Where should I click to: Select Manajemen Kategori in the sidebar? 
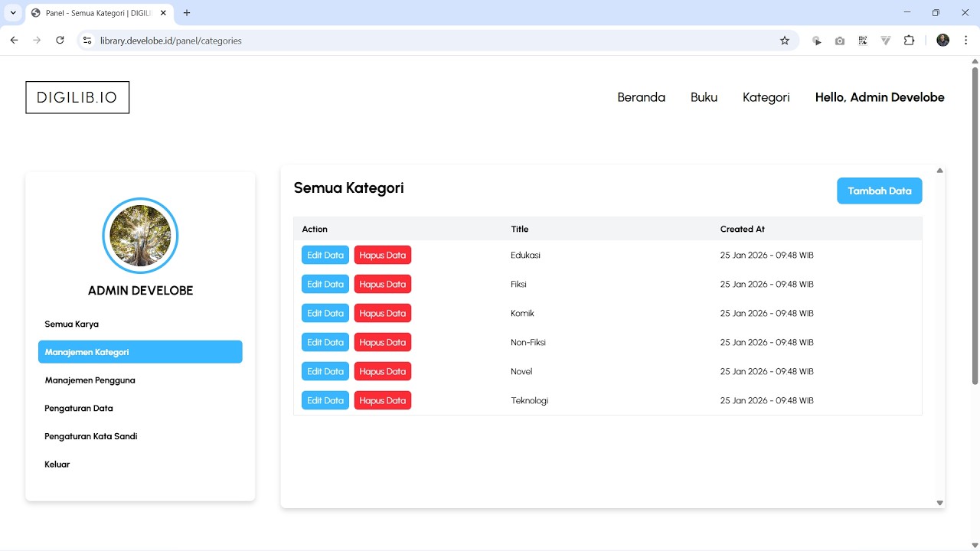140,352
